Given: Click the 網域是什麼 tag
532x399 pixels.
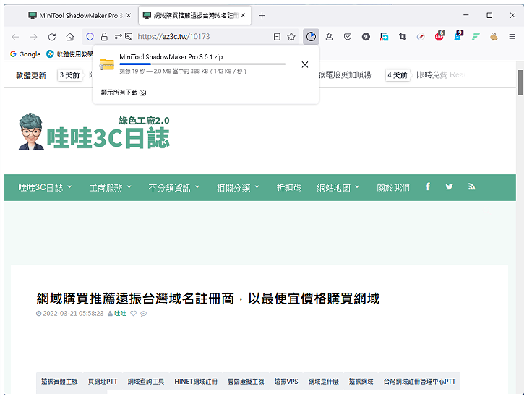Looking at the screenshot, I should coord(324,382).
